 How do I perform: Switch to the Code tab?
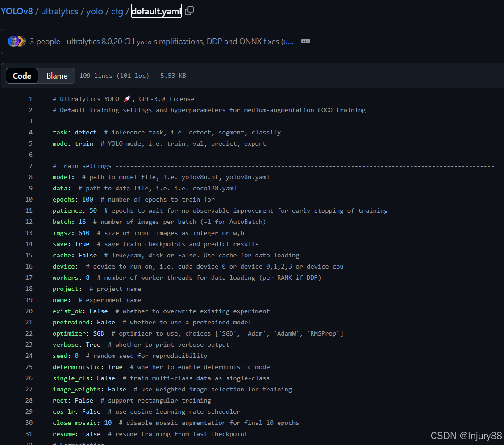point(22,76)
